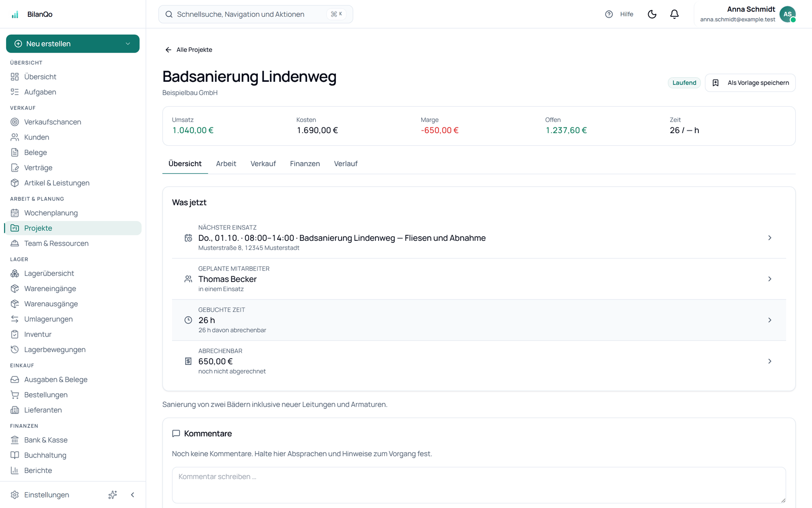This screenshot has height=508, width=812.
Task: Go back via the Alle Projekte arrow
Action: [x=168, y=50]
